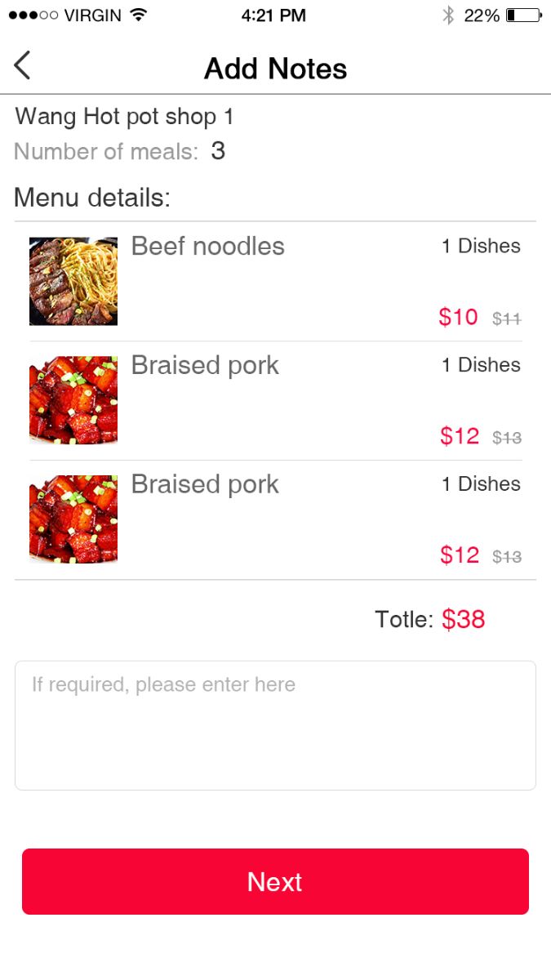Tap the battery indicator icon

pyautogui.click(x=523, y=15)
